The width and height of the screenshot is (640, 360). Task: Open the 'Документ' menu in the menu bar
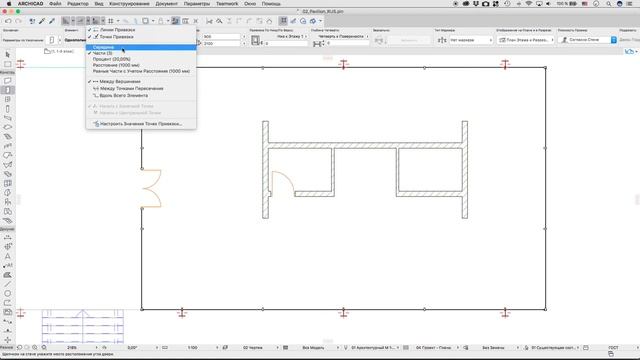167,4
